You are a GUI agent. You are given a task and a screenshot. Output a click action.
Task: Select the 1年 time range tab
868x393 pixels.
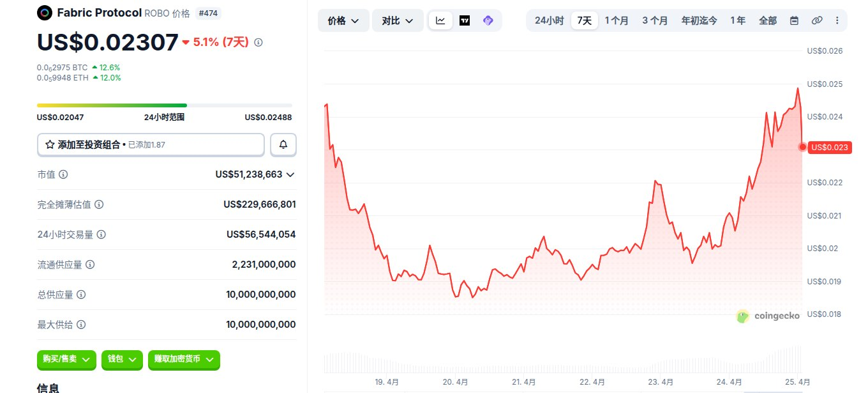(738, 20)
